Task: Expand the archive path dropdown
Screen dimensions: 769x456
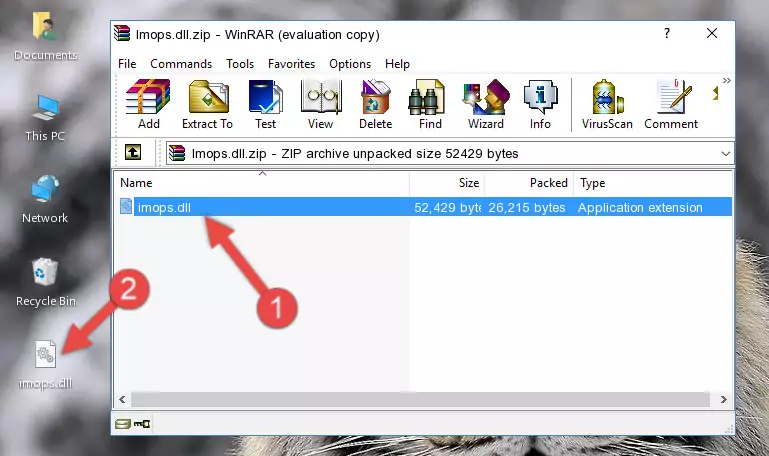Action: [725, 153]
